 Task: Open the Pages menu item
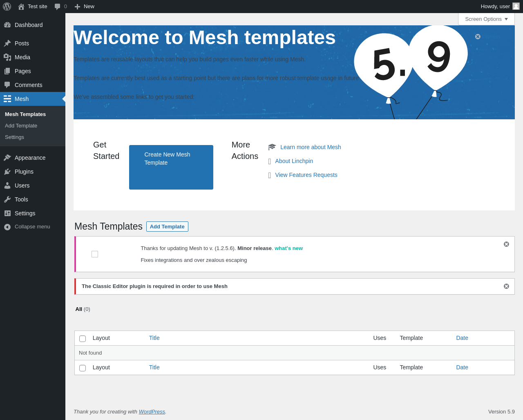[x=33, y=71]
